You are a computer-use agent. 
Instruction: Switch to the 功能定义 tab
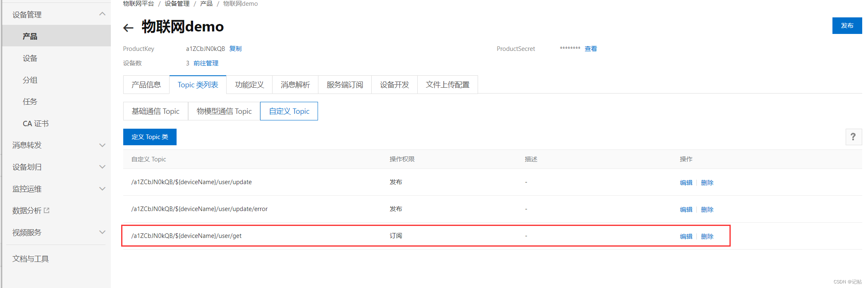249,84
